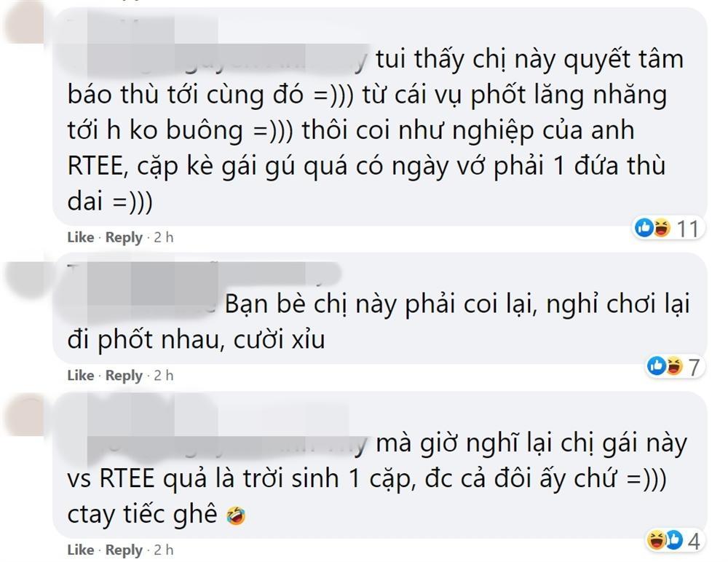This screenshot has width=728, height=562.
Task: Reply to the "cười xỉu" comment
Action: 124,376
